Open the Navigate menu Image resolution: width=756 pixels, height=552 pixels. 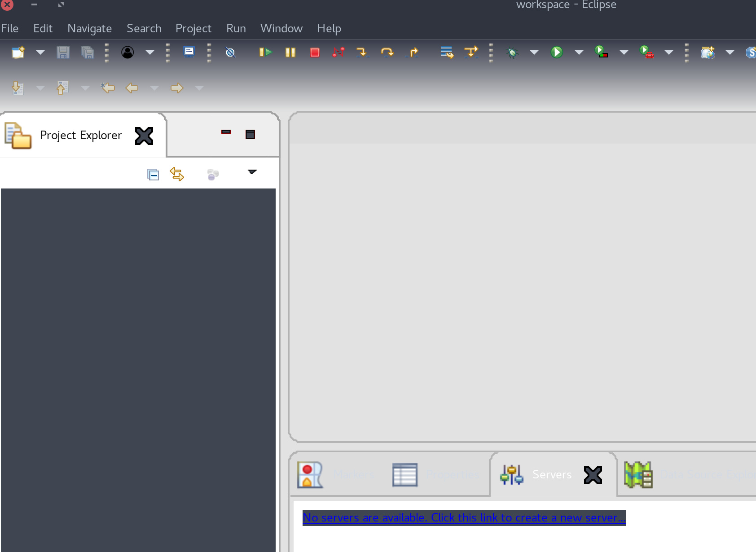pyautogui.click(x=89, y=28)
